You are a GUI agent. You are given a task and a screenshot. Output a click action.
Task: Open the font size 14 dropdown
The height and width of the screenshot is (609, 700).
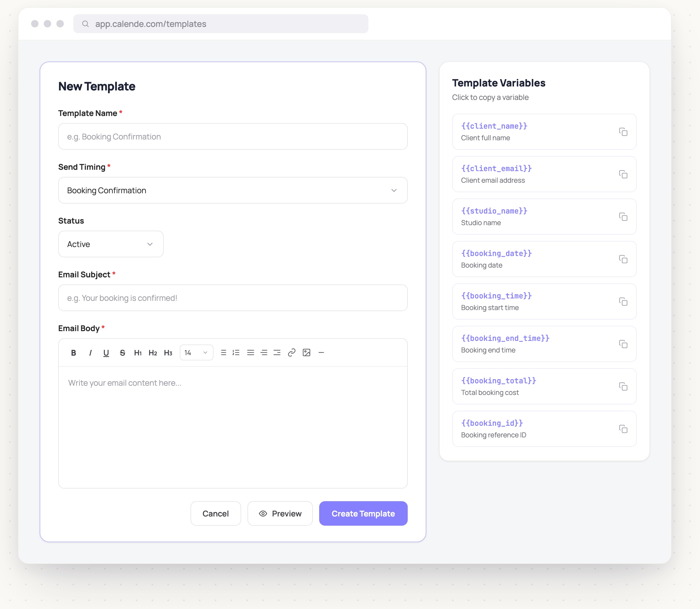point(196,353)
